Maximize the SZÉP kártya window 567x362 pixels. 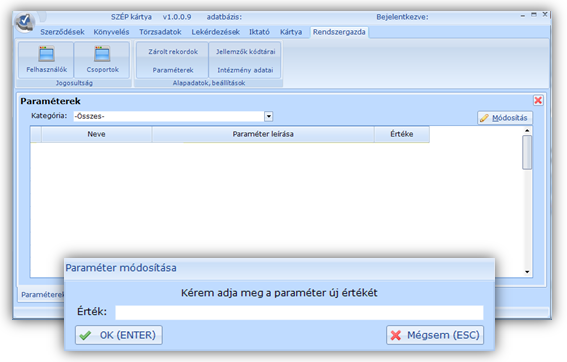tap(534, 14)
